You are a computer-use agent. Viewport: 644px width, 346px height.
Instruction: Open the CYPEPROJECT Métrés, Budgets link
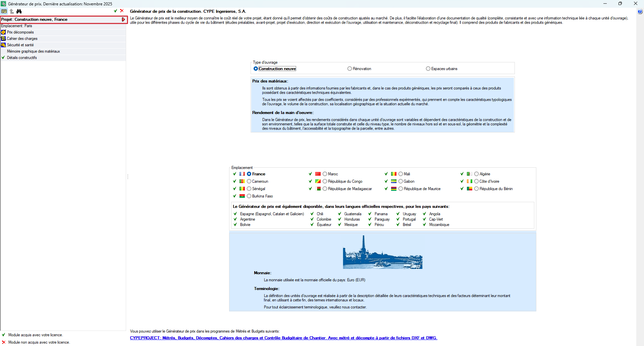point(283,338)
